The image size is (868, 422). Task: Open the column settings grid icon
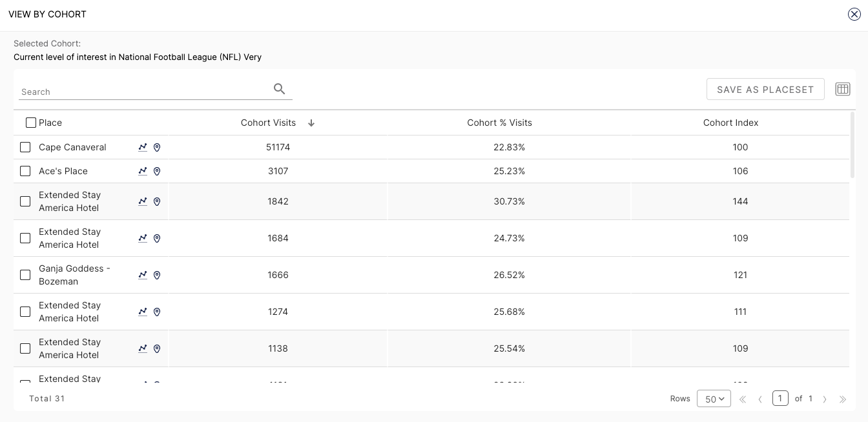point(842,89)
